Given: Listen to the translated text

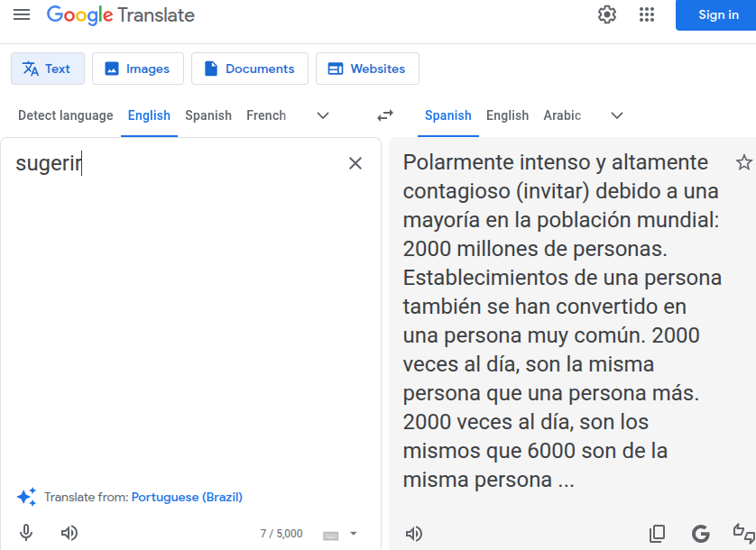Looking at the screenshot, I should 414,534.
